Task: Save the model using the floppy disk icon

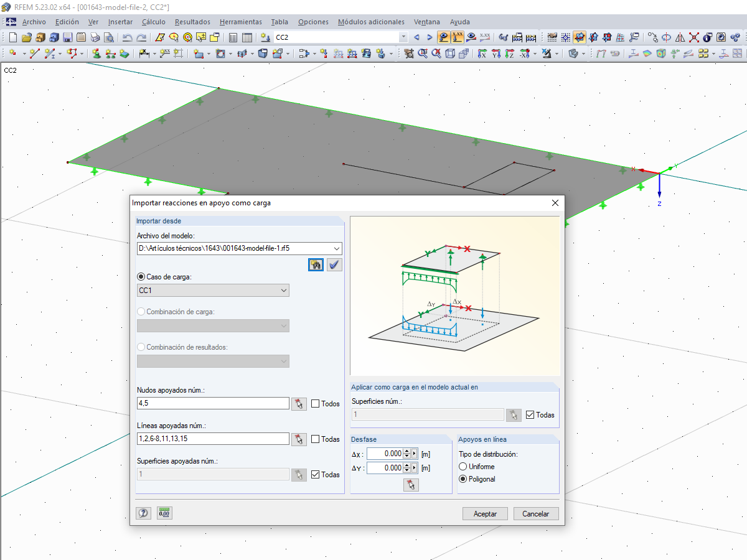Action: click(x=67, y=37)
